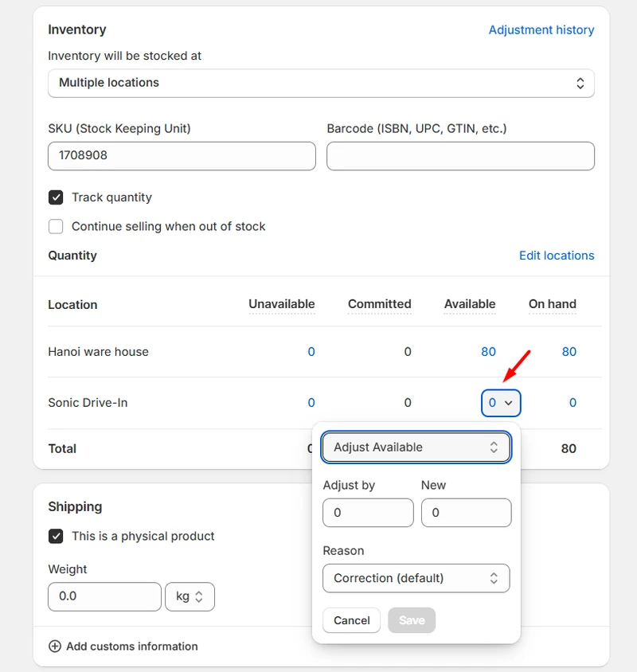This screenshot has width=637, height=672.
Task: Click the New quantity input field
Action: tap(467, 513)
